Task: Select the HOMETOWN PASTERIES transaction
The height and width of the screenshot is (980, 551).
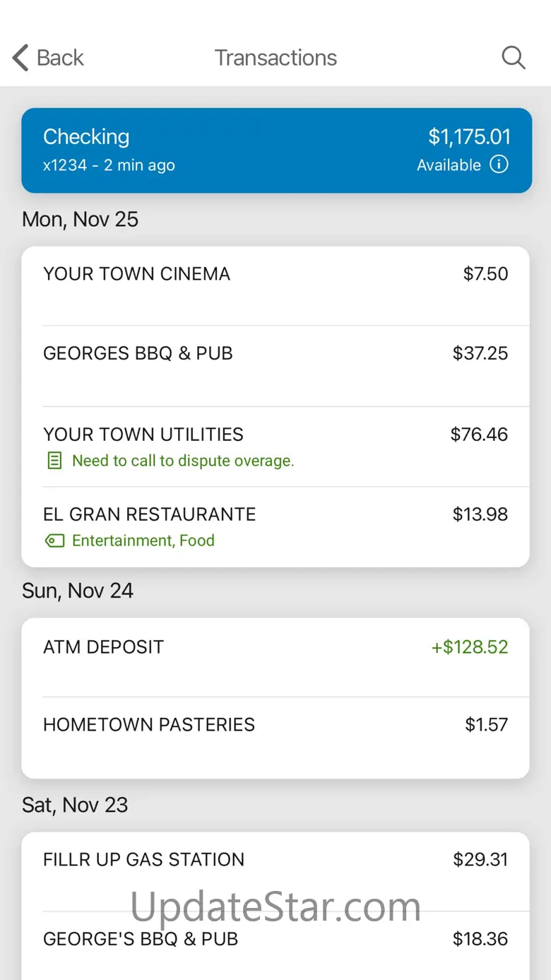Action: tap(275, 736)
